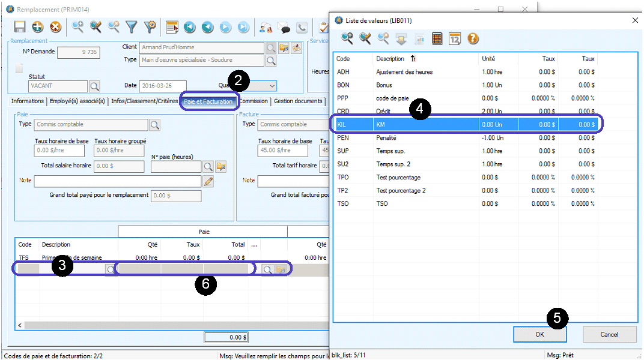Confirm the selection with OK
The height and width of the screenshot is (360, 644).
click(539, 334)
